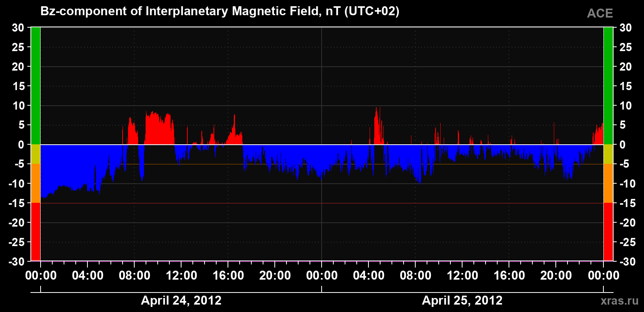
Task: Click the midnight "00:00" tick between both dates
Action: (x=322, y=276)
